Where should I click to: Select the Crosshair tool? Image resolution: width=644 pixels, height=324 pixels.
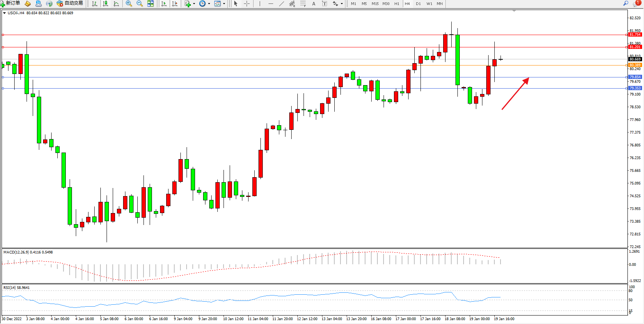[247, 3]
